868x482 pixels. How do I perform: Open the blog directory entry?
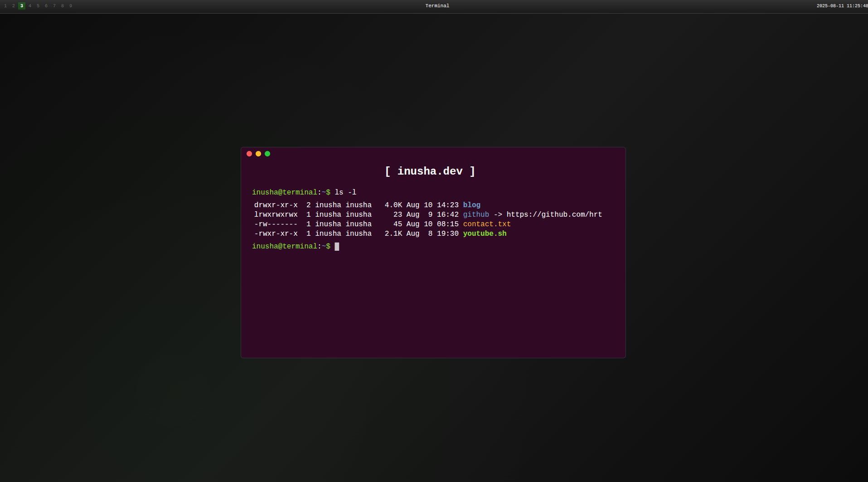(x=472, y=205)
